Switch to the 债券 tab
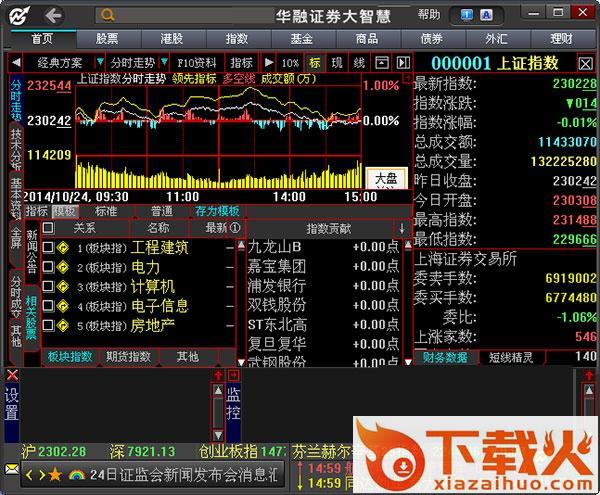This screenshot has height=495, width=600. point(432,39)
